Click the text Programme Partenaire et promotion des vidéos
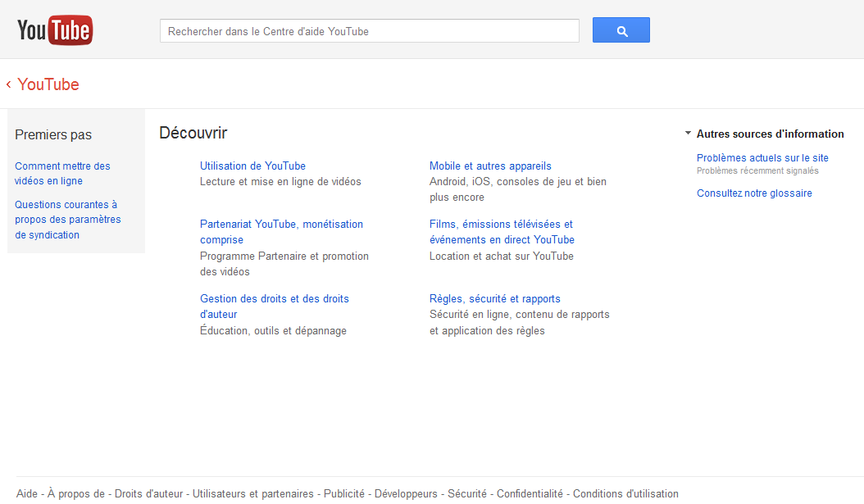864x504 pixels. coord(284,264)
